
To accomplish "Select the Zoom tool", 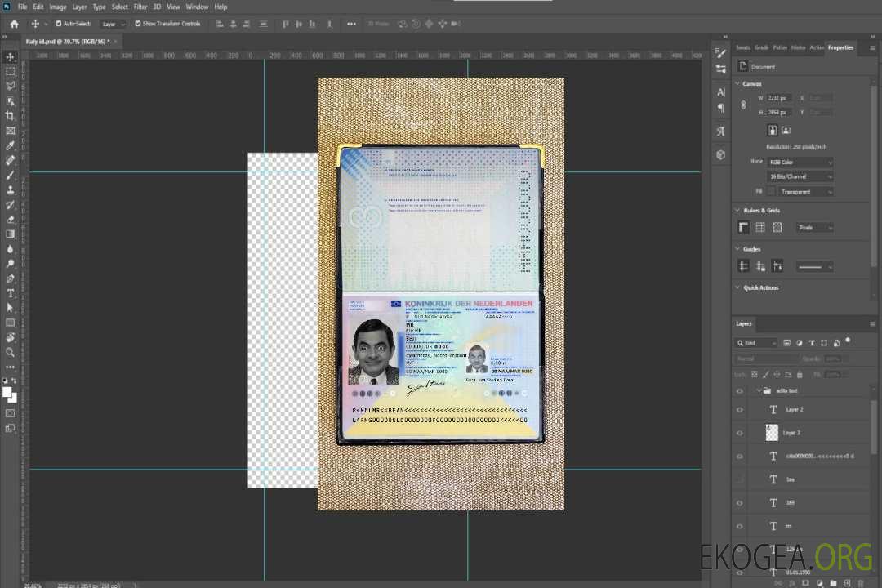I will click(x=10, y=352).
